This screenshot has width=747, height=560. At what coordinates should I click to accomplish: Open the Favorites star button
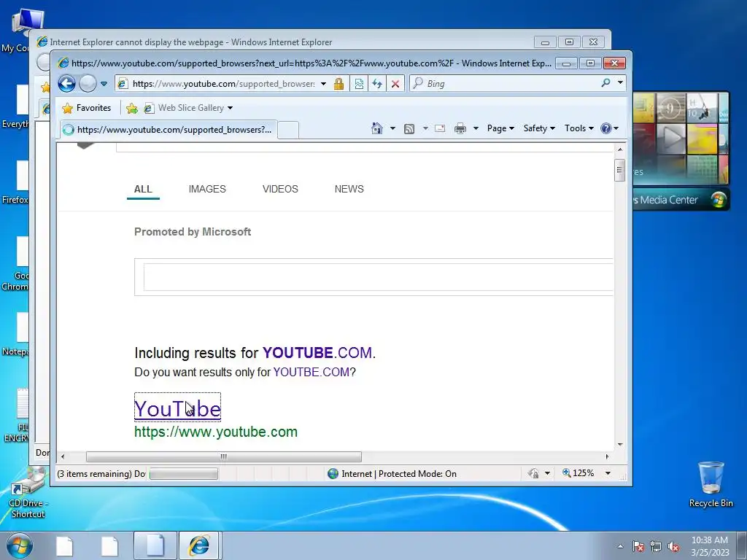coord(87,108)
